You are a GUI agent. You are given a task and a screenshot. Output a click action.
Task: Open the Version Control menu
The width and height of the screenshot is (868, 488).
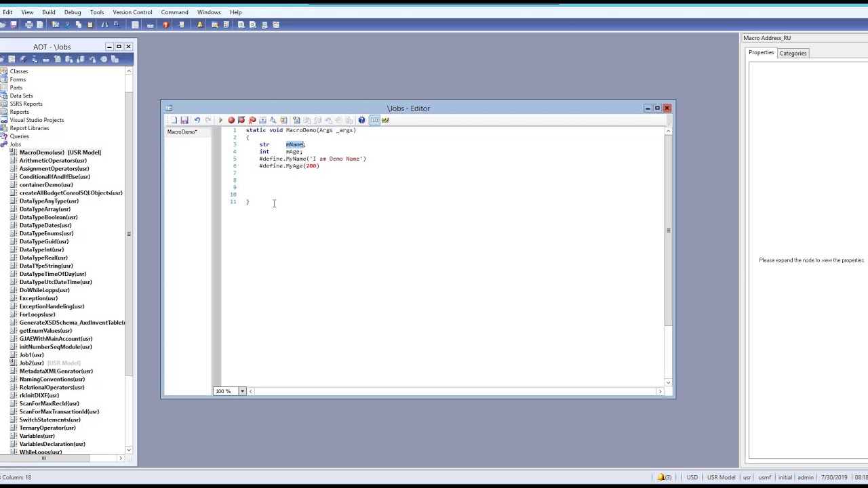(132, 12)
